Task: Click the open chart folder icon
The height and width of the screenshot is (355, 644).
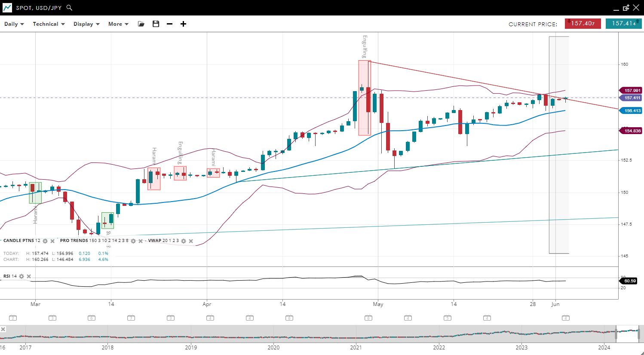Action: click(141, 24)
